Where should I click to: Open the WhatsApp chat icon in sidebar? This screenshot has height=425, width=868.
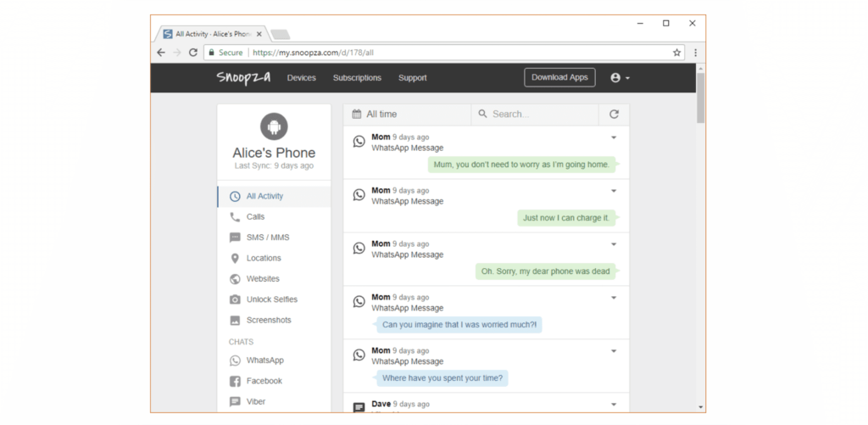pyautogui.click(x=236, y=361)
